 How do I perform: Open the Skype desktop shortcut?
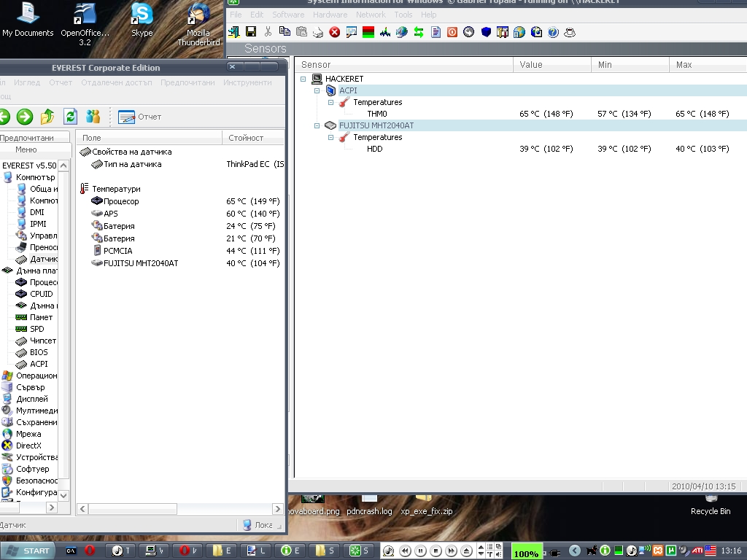coord(142,20)
